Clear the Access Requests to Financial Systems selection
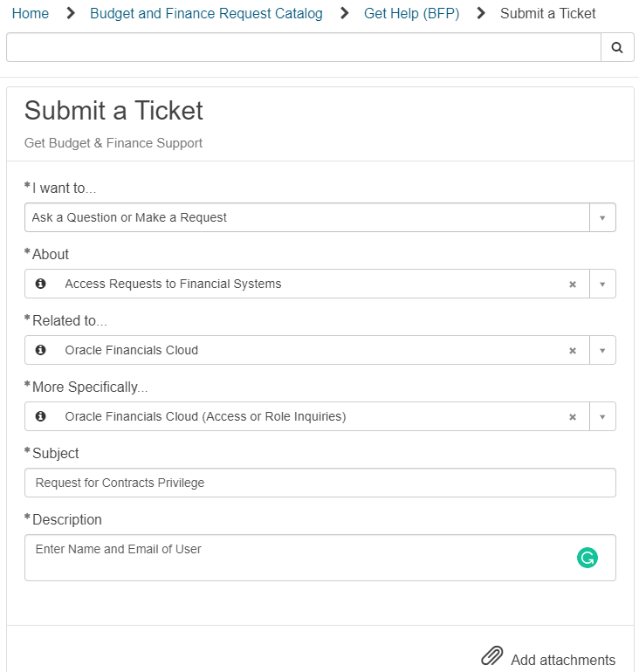The width and height of the screenshot is (639, 672). click(572, 285)
